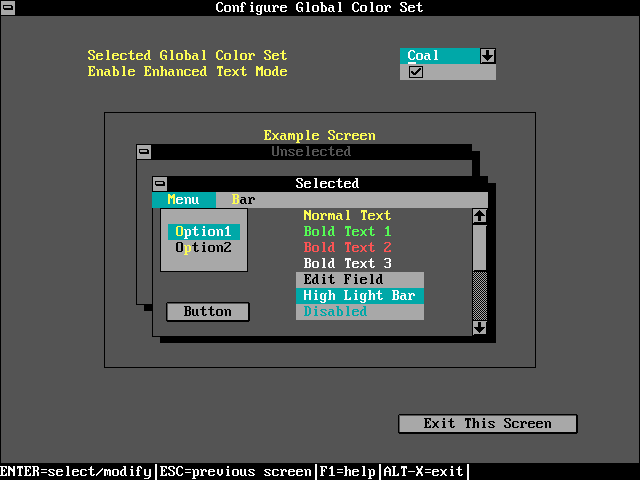Click the scroll down arrow in the preview
The height and width of the screenshot is (480, 640).
[479, 327]
